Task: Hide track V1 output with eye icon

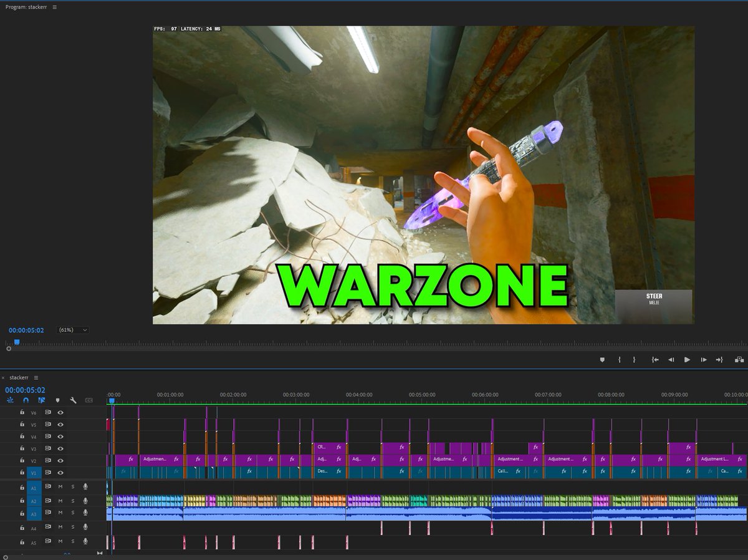Action: point(60,473)
